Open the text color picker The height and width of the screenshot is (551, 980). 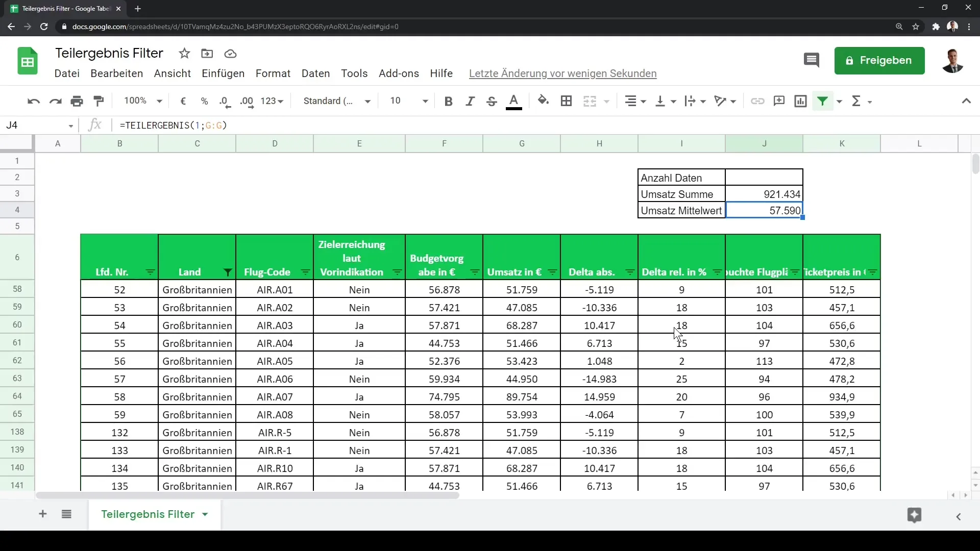514,101
